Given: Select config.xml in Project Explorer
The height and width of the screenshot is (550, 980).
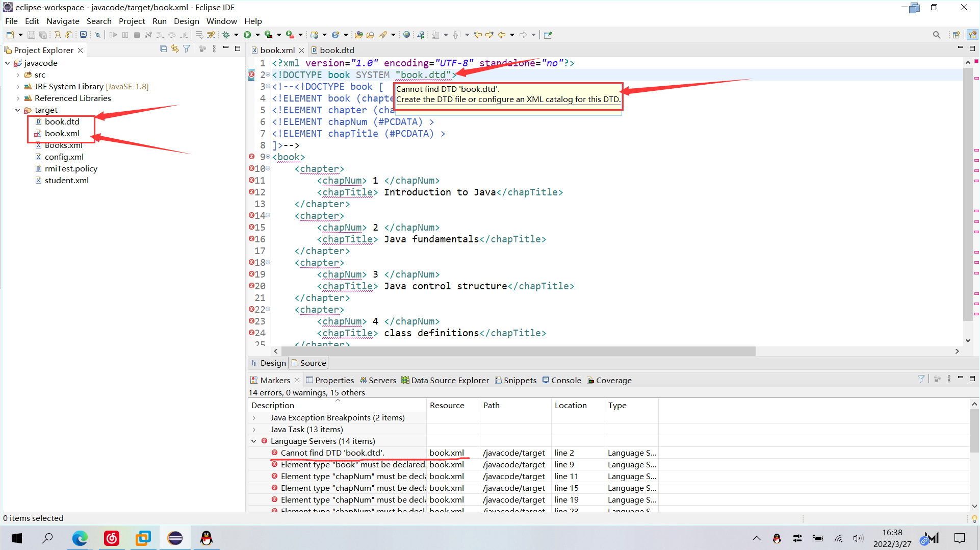Looking at the screenshot, I should point(64,157).
